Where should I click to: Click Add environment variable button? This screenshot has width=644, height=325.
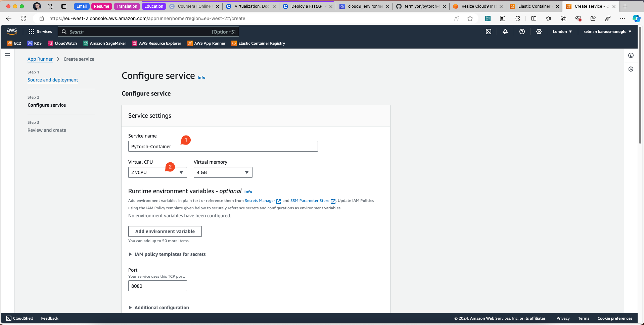165,231
